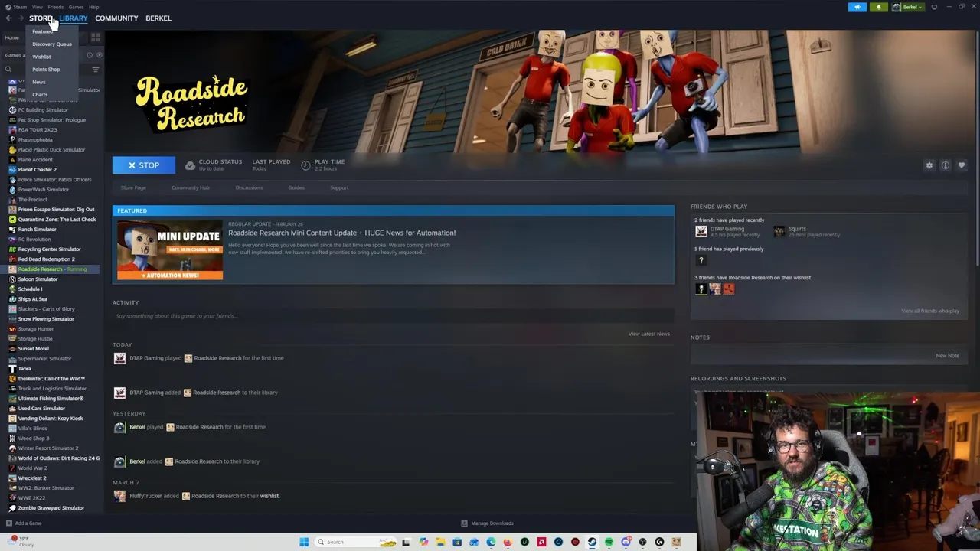Click the Cloud Status icon

coord(190,165)
